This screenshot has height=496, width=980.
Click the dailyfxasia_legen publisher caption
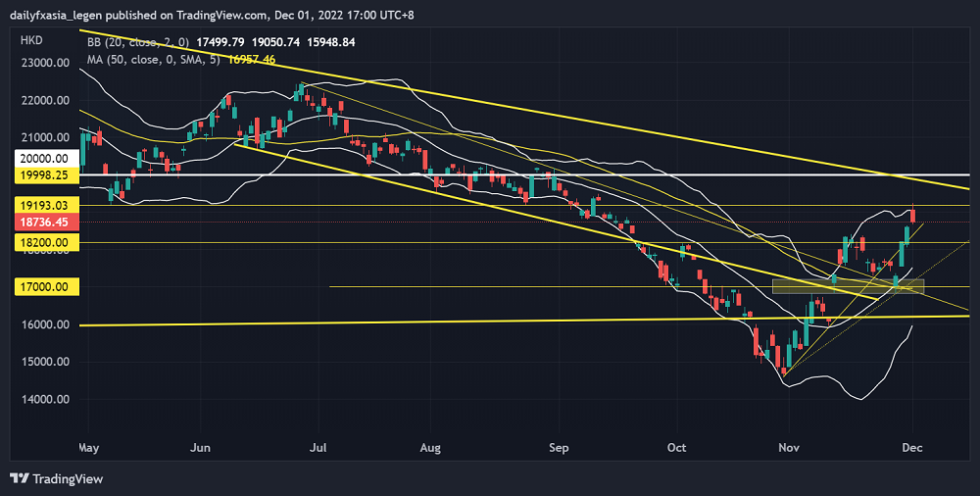pyautogui.click(x=212, y=15)
